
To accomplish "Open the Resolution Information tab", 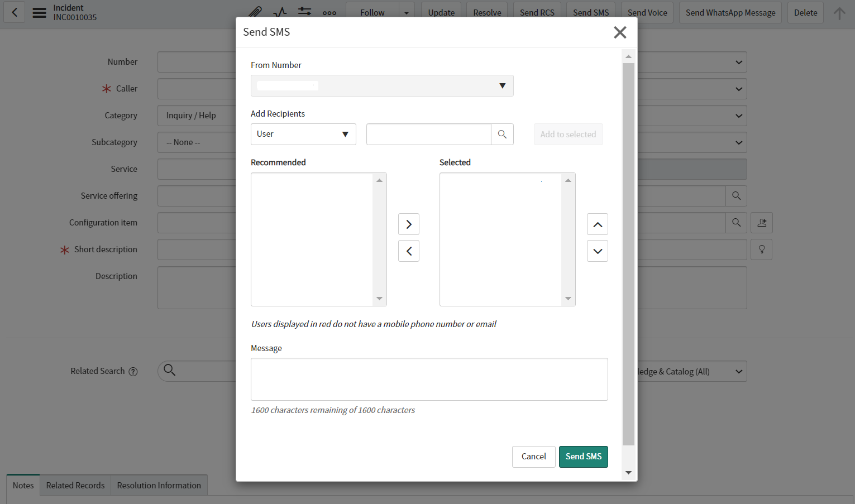I will [159, 486].
